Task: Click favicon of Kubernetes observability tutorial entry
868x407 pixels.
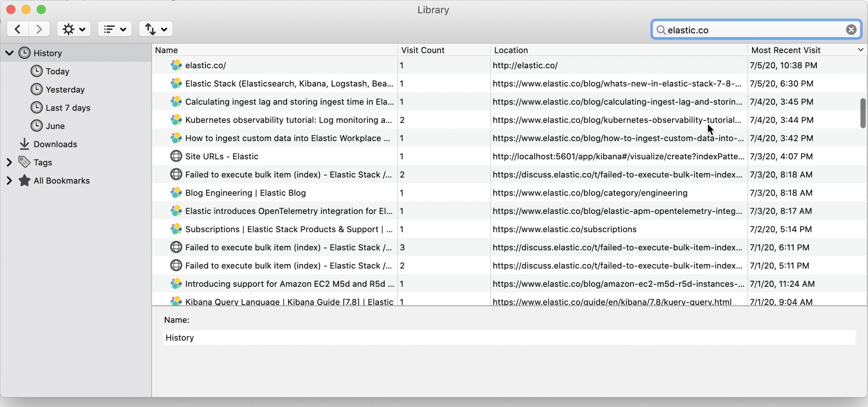Action: pyautogui.click(x=176, y=120)
